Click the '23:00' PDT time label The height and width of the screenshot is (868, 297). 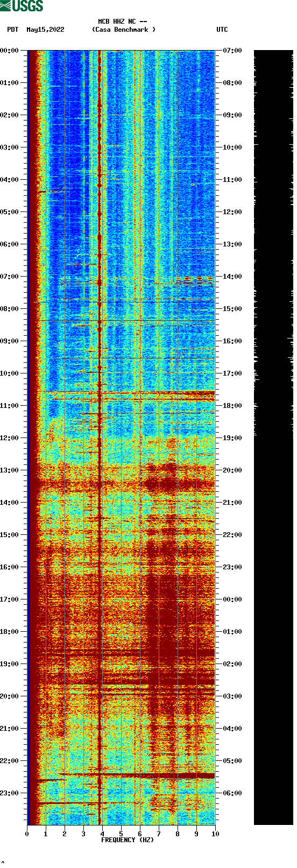9,793
